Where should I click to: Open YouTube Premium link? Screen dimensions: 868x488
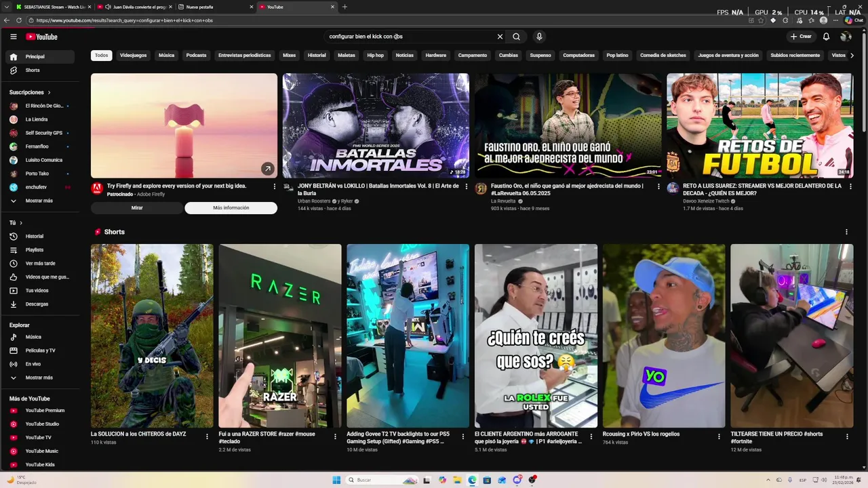point(41,411)
